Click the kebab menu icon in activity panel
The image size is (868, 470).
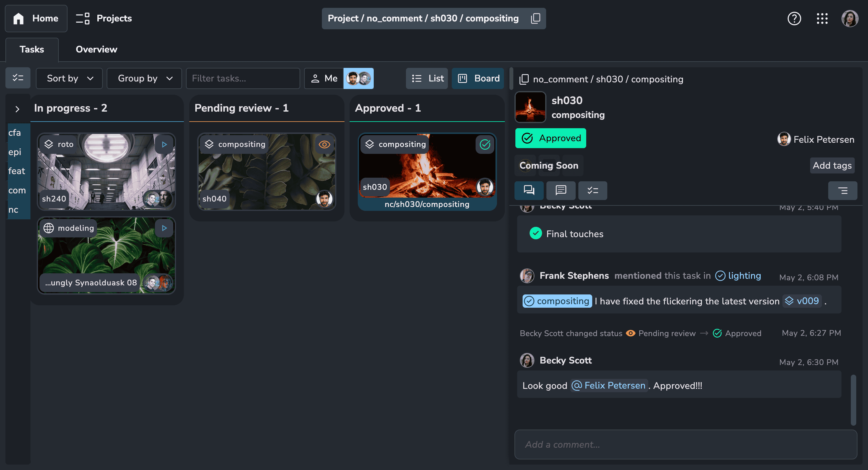[x=843, y=190]
